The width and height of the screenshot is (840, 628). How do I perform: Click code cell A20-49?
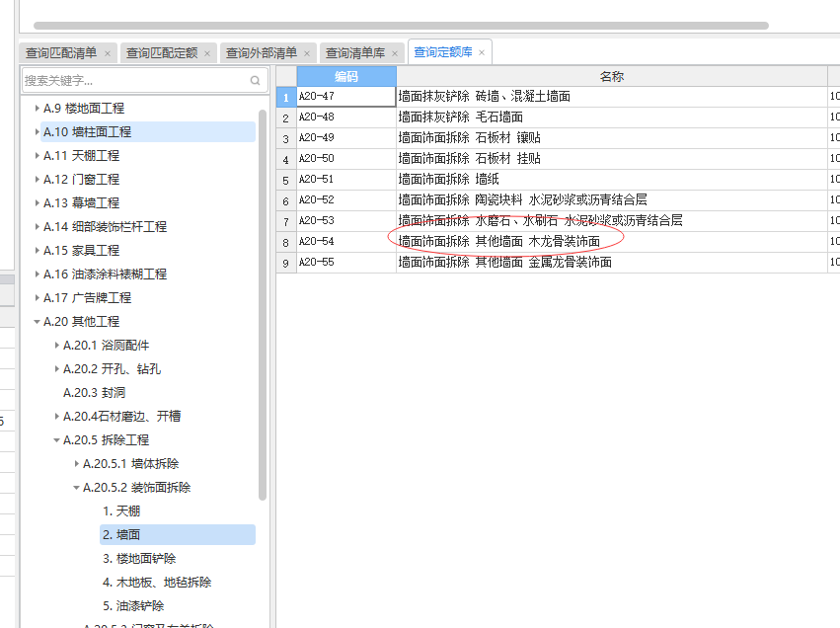pyautogui.click(x=346, y=137)
